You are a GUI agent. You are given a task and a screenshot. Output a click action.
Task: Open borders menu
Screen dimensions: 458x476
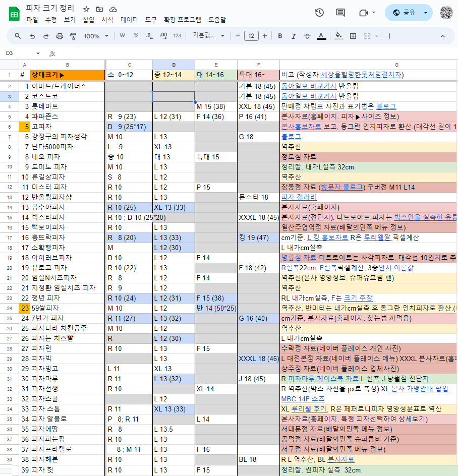[x=353, y=36]
